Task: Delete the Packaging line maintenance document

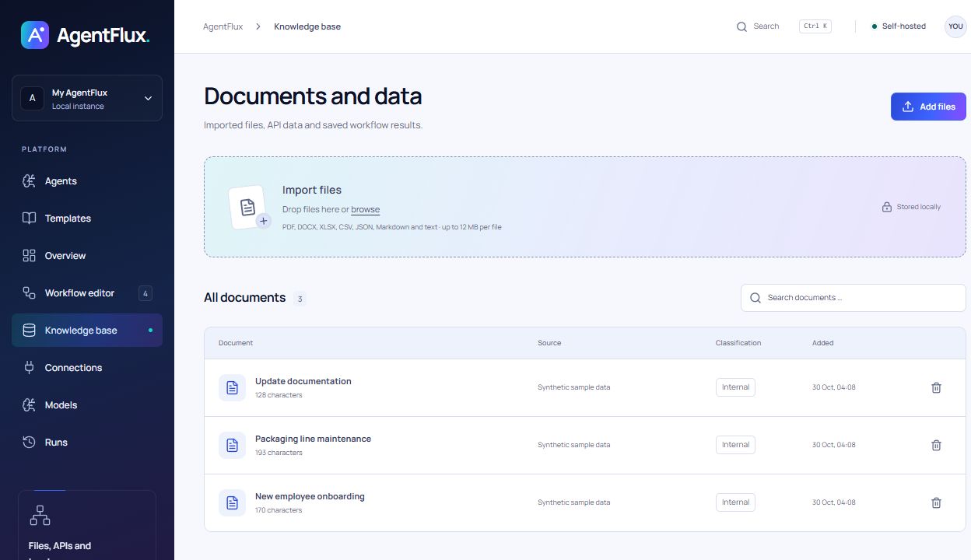Action: pos(936,445)
